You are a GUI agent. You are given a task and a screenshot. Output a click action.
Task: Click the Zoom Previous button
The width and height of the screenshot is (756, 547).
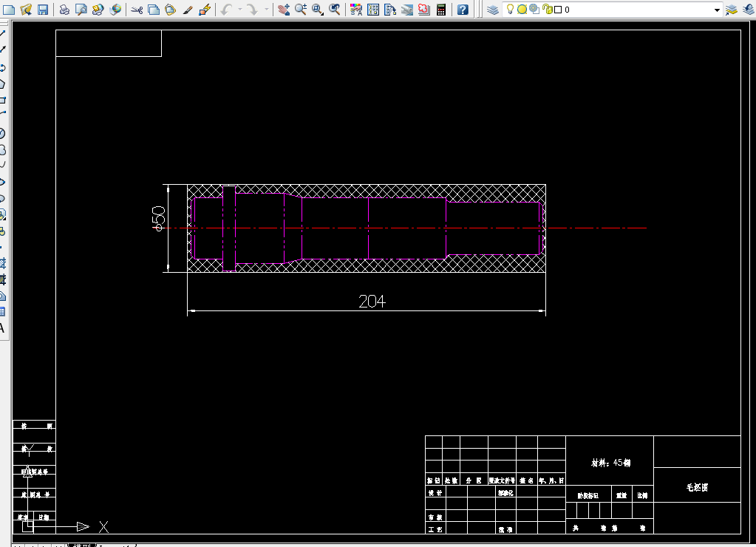coord(335,9)
